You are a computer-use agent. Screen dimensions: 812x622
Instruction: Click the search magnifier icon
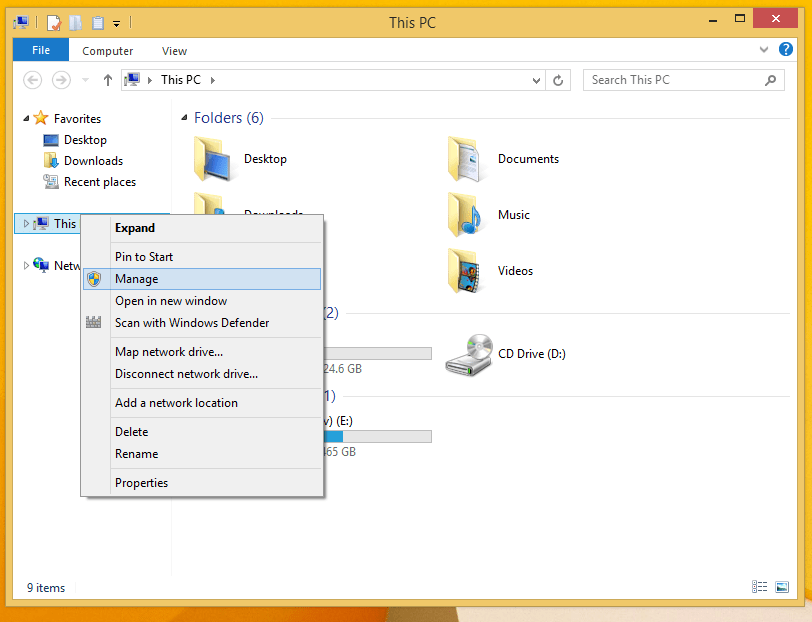pos(771,80)
